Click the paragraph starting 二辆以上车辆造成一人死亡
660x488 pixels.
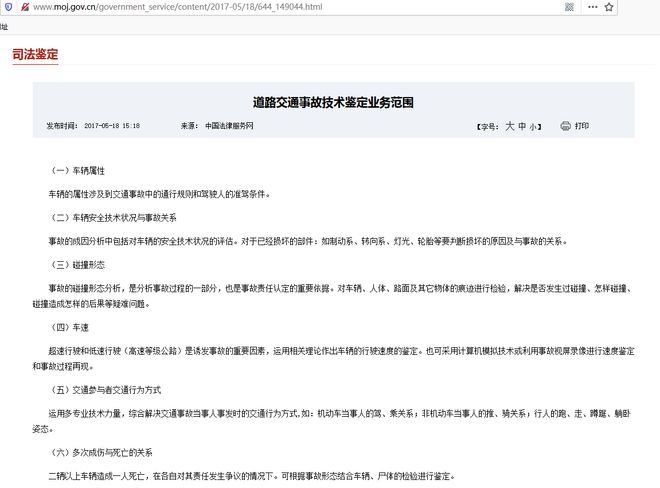[252, 476]
